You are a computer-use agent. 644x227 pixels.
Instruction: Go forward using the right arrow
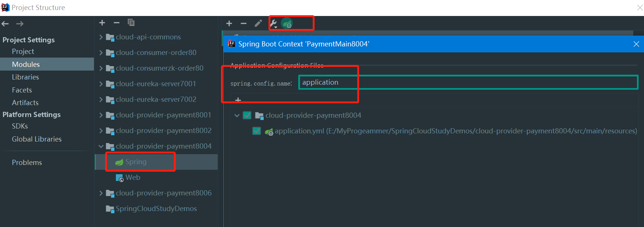(20, 24)
